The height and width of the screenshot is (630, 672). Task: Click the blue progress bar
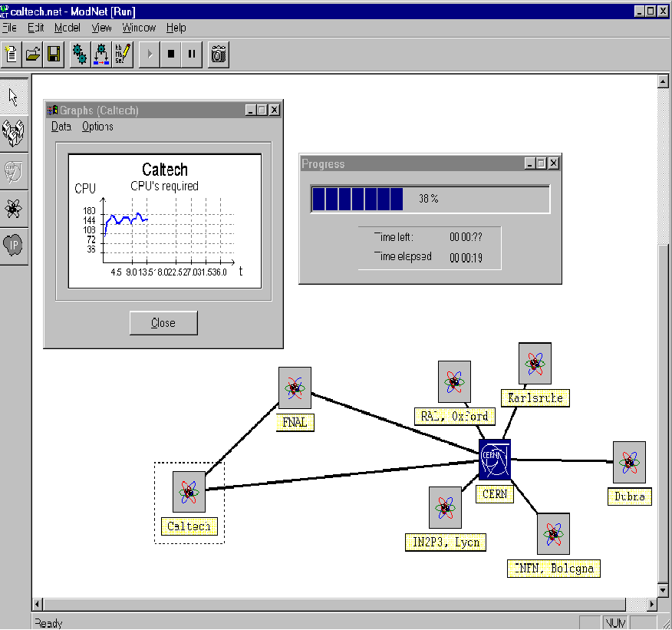coord(357,199)
